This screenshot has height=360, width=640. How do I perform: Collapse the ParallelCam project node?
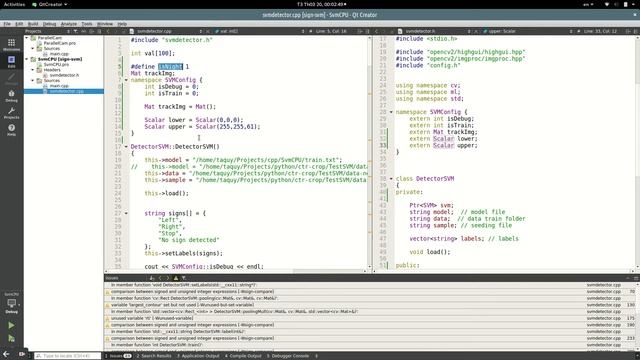coord(27,38)
